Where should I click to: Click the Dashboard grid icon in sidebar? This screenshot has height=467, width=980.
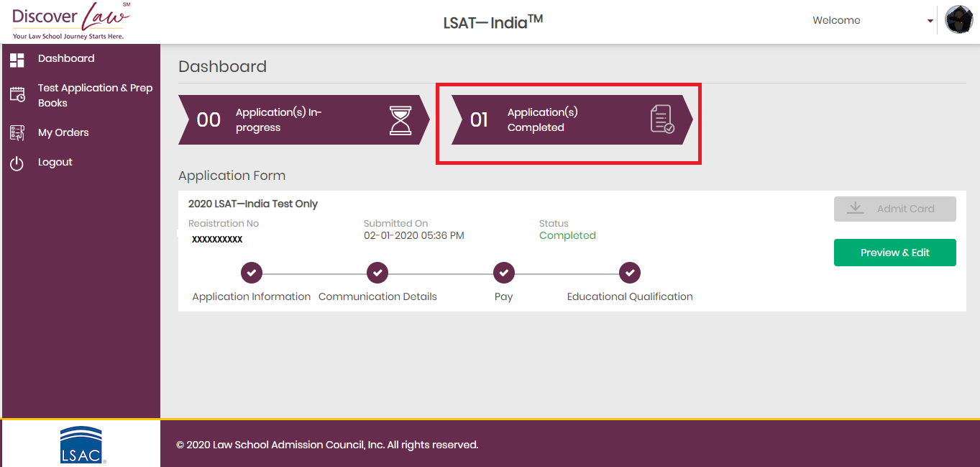click(x=17, y=60)
